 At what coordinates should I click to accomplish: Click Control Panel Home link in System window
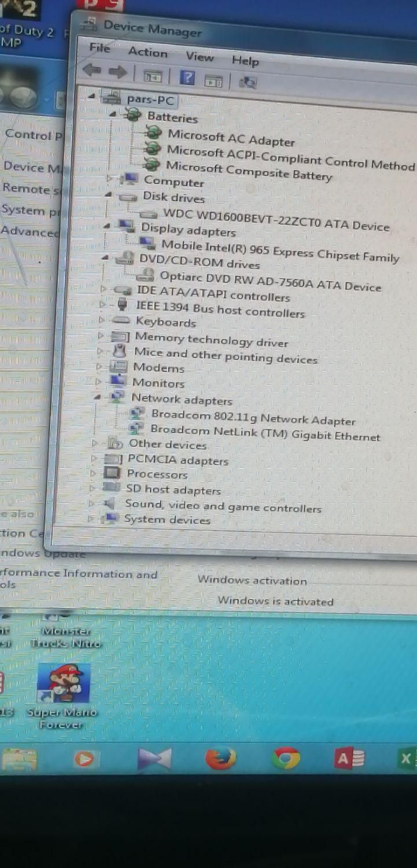pyautogui.click(x=33, y=135)
